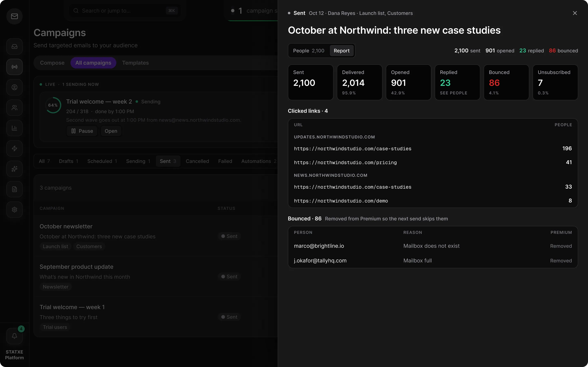Open the lightning bolt automations icon

click(14, 149)
